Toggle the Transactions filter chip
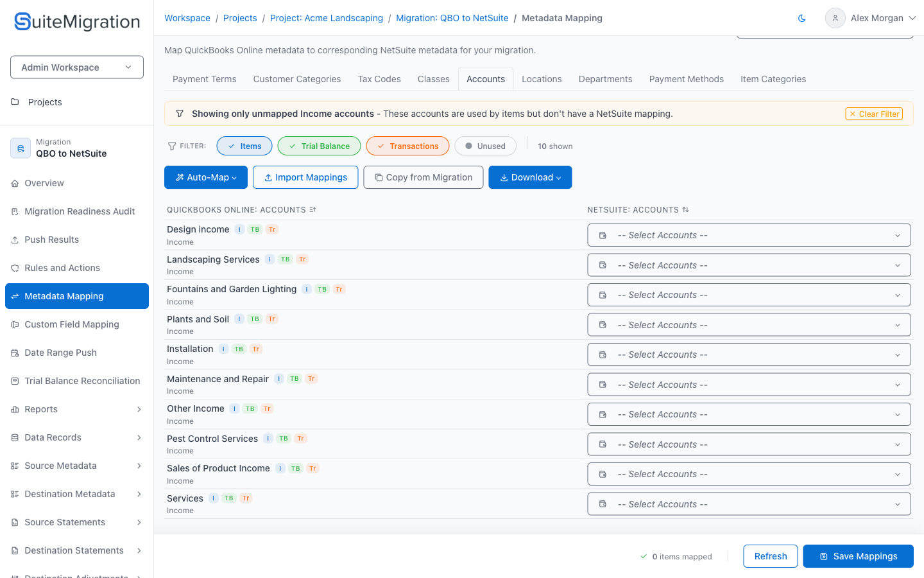Viewport: 924px width, 578px height. point(407,146)
